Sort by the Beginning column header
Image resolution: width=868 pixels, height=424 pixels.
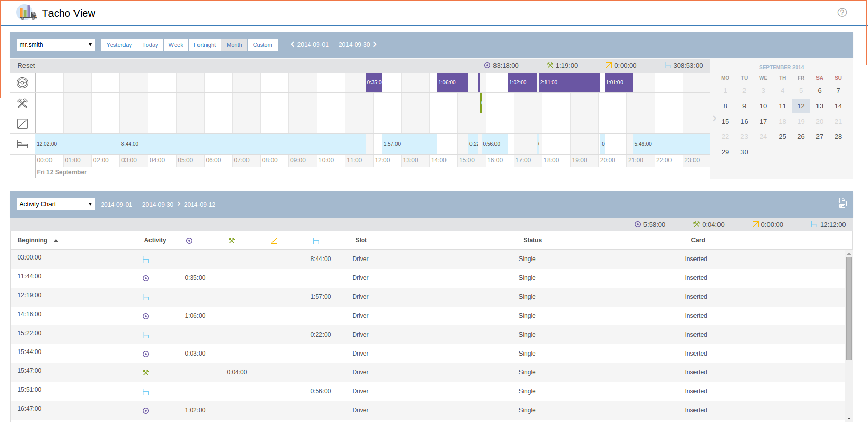pyautogui.click(x=33, y=240)
